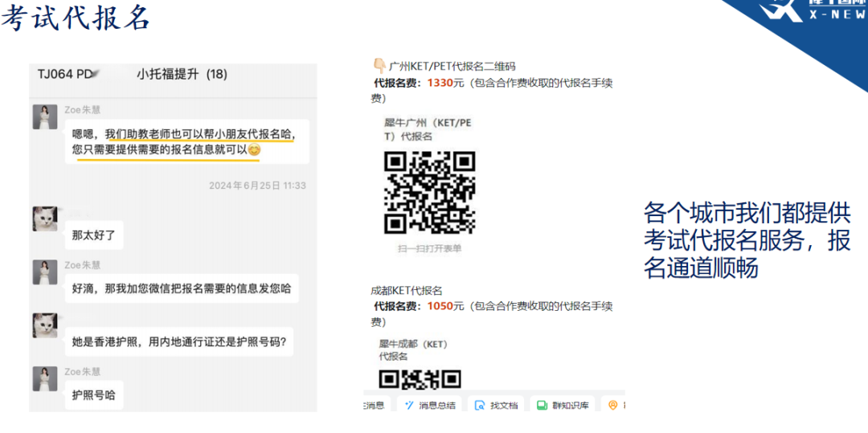Click the pointing finger emoji before 广州KET/PET
This screenshot has height=433, width=868.
pos(379,66)
